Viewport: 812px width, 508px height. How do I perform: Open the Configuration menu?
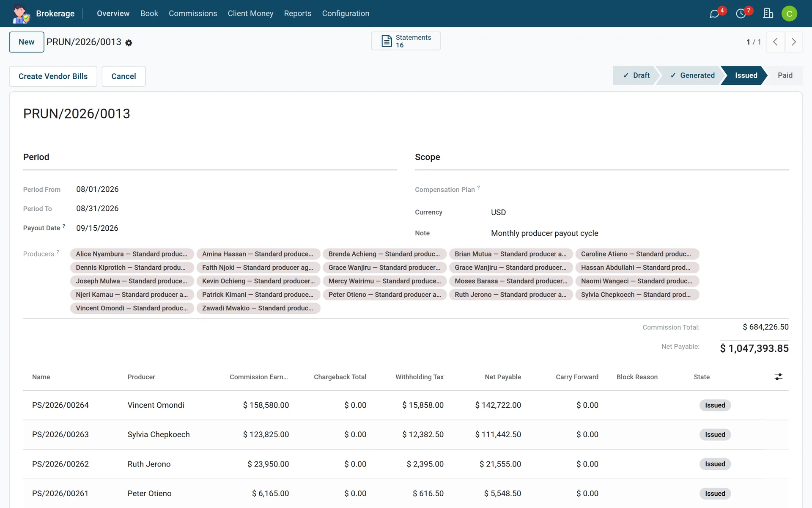[346, 14]
